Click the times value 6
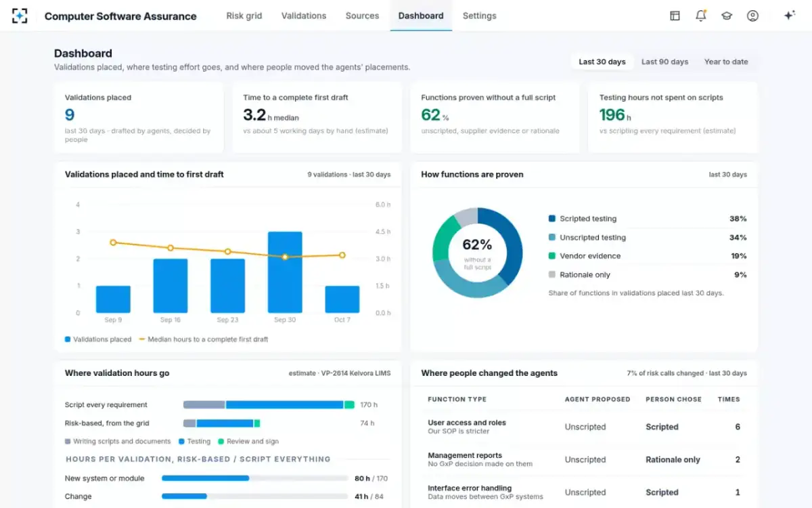Image resolution: width=812 pixels, height=508 pixels. 738,427
